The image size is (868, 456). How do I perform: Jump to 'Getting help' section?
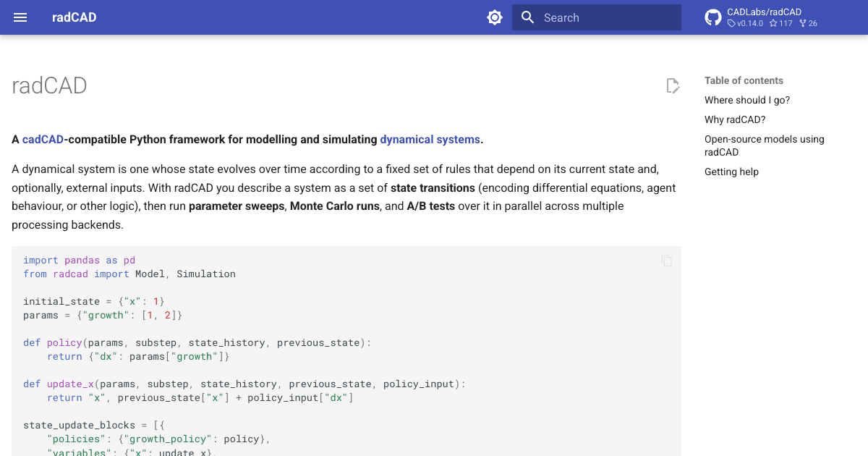(x=731, y=172)
